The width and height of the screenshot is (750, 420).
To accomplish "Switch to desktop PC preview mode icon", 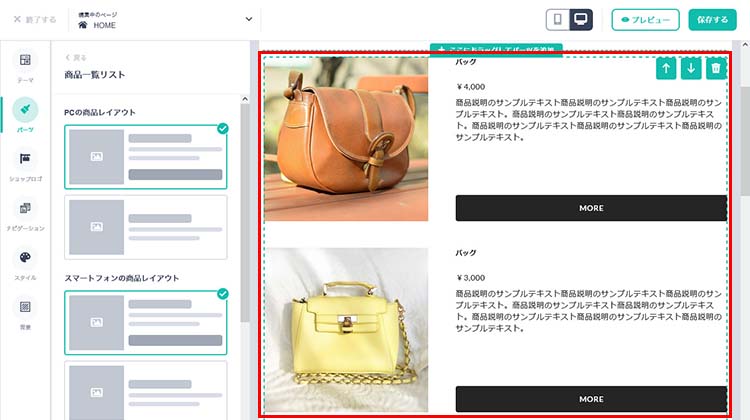I will [581, 20].
